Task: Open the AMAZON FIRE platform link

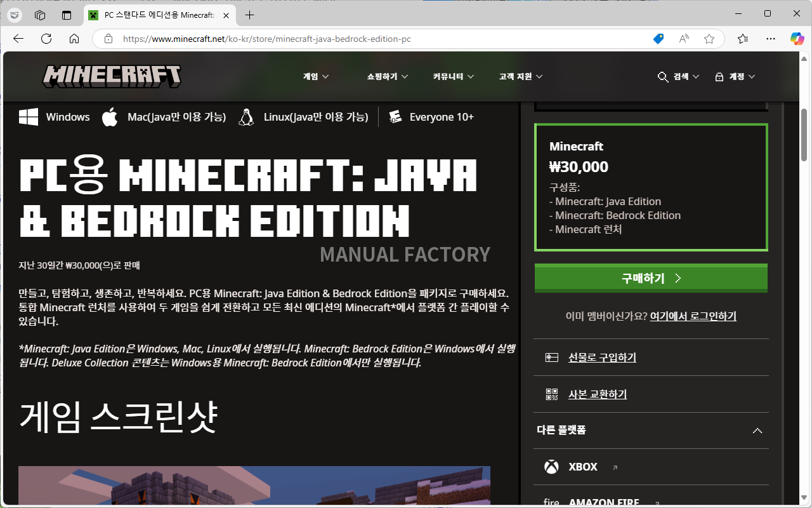Action: [604, 502]
